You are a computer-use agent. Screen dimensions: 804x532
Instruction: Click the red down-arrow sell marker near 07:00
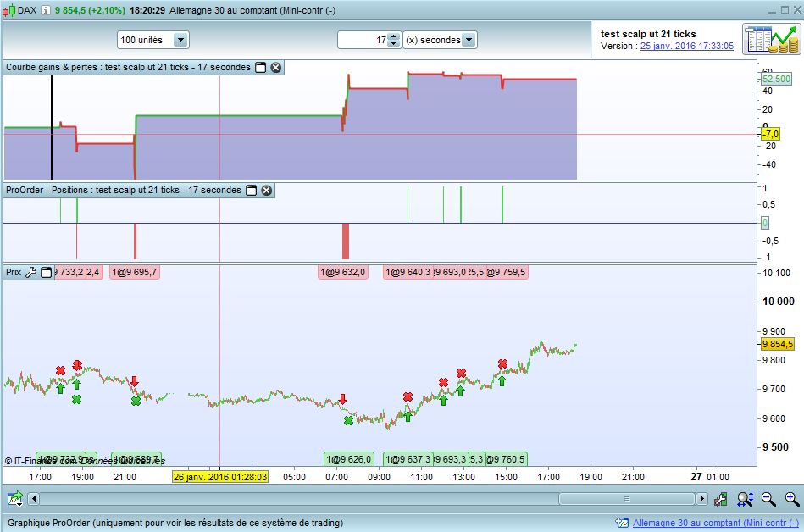click(x=342, y=398)
